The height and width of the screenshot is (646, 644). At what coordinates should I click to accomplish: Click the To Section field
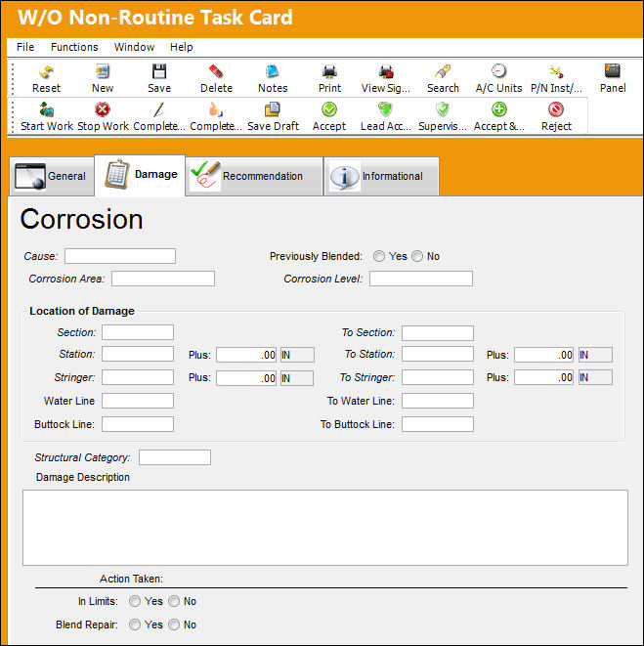(x=438, y=333)
